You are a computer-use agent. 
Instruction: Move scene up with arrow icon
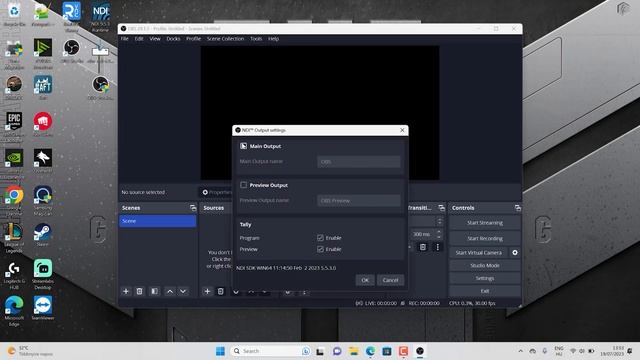[x=170, y=291]
